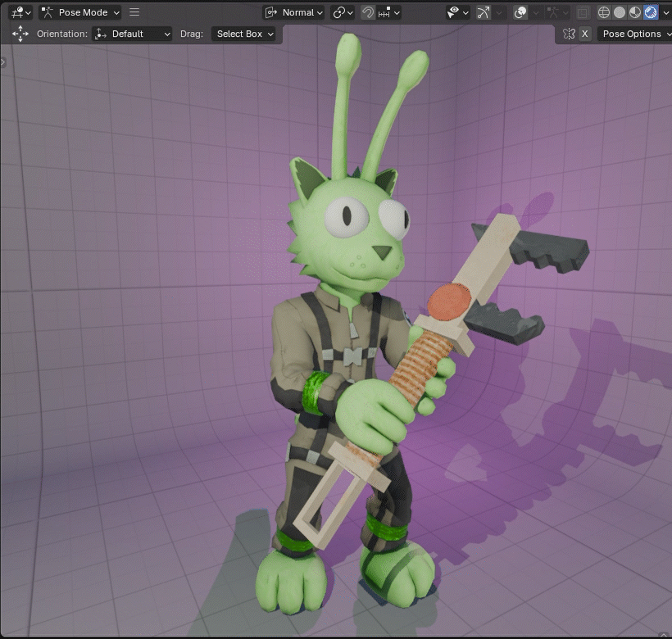672x639 pixels.
Task: Open the Orientation Default dropdown
Action: pyautogui.click(x=131, y=34)
